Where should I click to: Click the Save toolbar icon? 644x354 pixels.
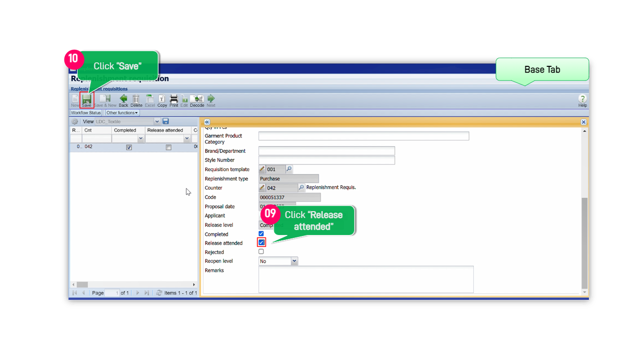click(87, 98)
